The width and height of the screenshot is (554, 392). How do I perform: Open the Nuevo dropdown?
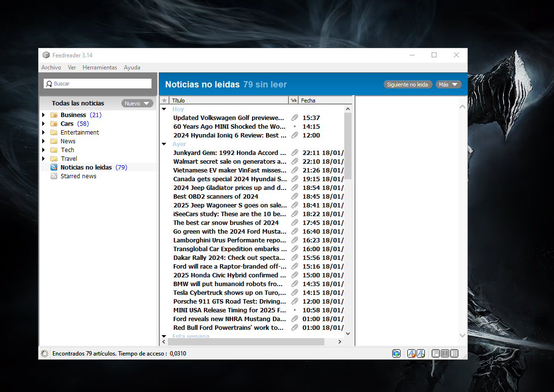(x=137, y=103)
